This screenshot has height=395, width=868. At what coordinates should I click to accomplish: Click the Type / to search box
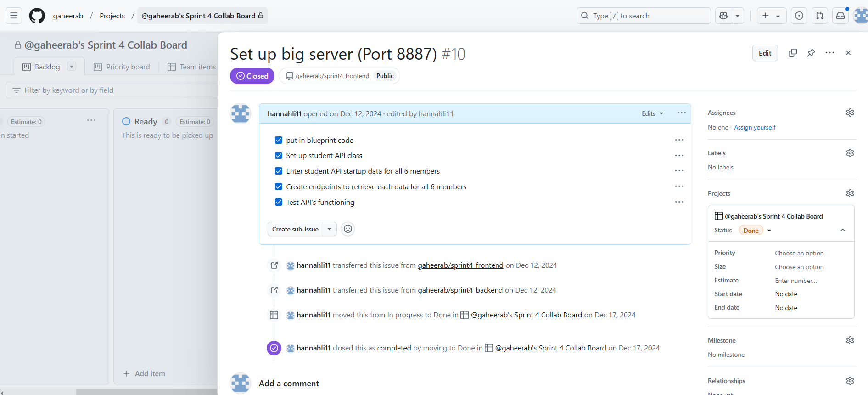(644, 16)
